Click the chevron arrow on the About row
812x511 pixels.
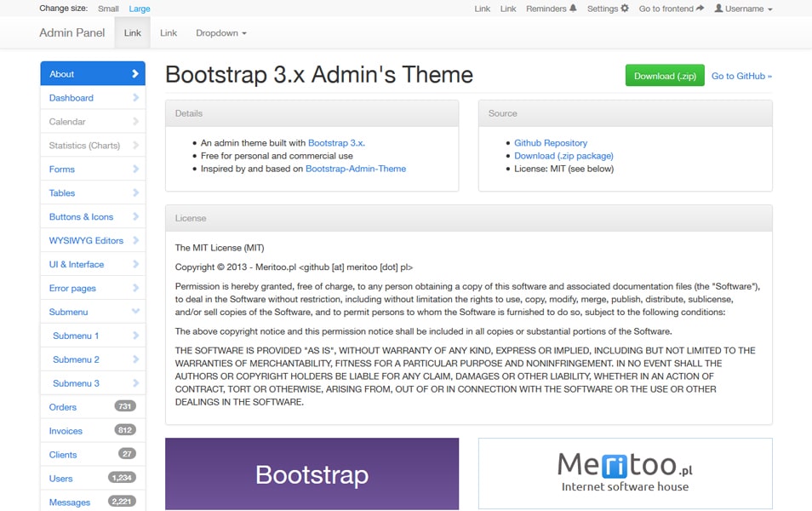click(135, 73)
